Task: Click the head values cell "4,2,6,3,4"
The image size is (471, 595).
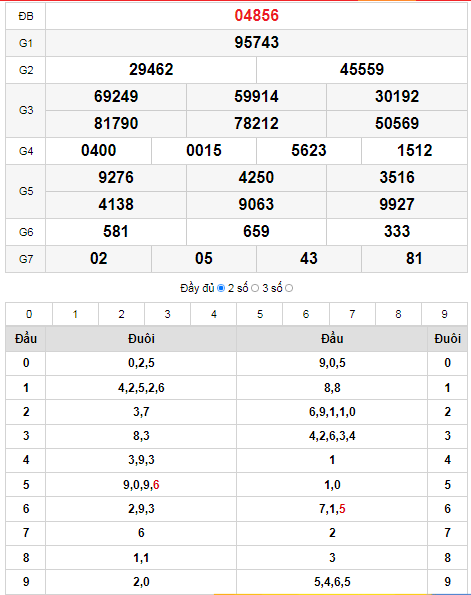Action: (332, 436)
